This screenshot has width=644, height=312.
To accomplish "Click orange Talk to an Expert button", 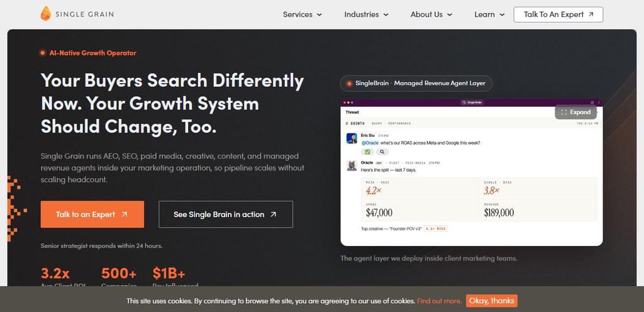I will [92, 214].
